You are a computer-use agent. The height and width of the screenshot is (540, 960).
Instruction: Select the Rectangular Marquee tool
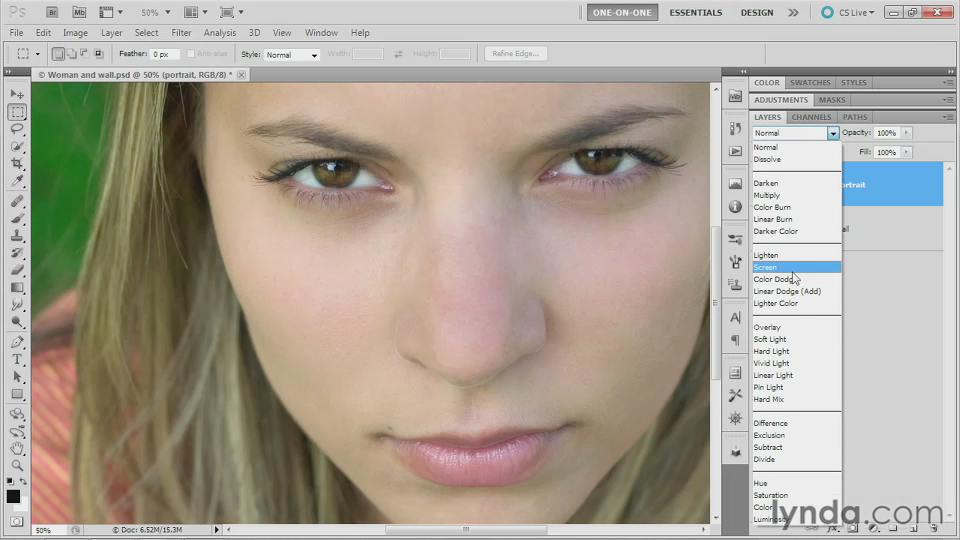click(17, 112)
